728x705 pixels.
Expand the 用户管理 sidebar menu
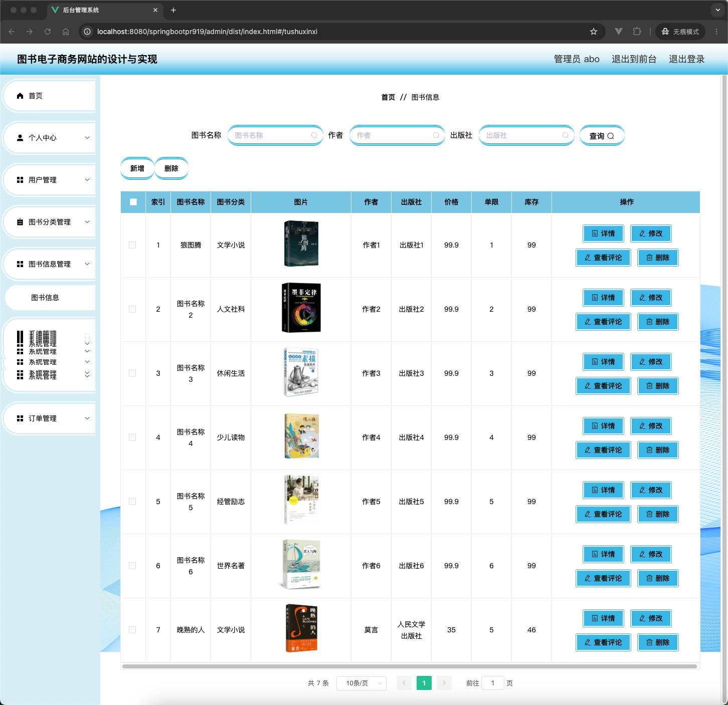coord(50,180)
